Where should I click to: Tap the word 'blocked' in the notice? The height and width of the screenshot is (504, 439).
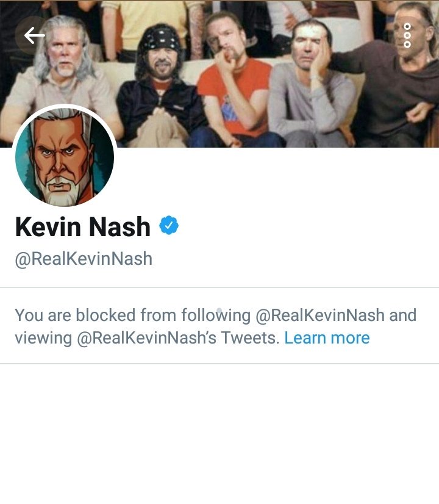tap(105, 315)
